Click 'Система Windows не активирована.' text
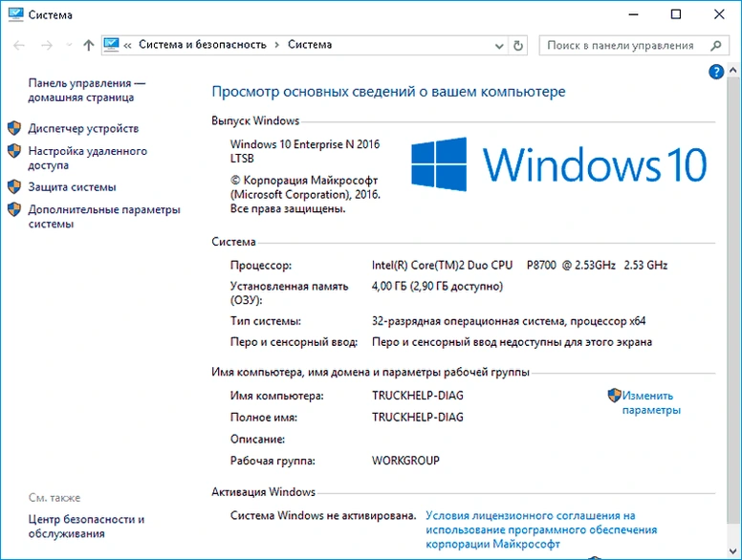Screen dimensions: 742x560 [323, 515]
